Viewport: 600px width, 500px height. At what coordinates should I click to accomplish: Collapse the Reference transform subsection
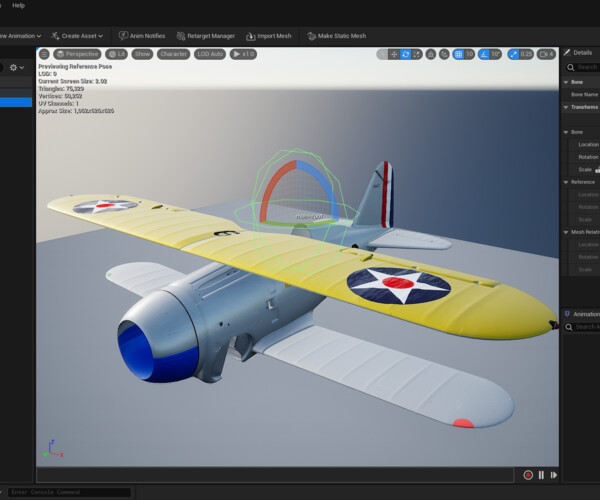(x=566, y=182)
